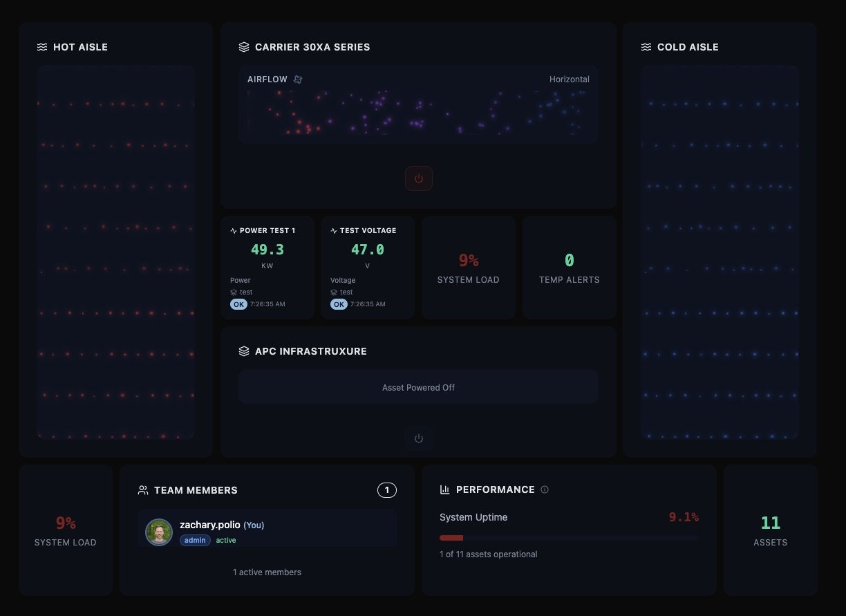This screenshot has height=616, width=846.
Task: Open the info tooltip next to PERFORMANCE
Action: [x=545, y=489]
